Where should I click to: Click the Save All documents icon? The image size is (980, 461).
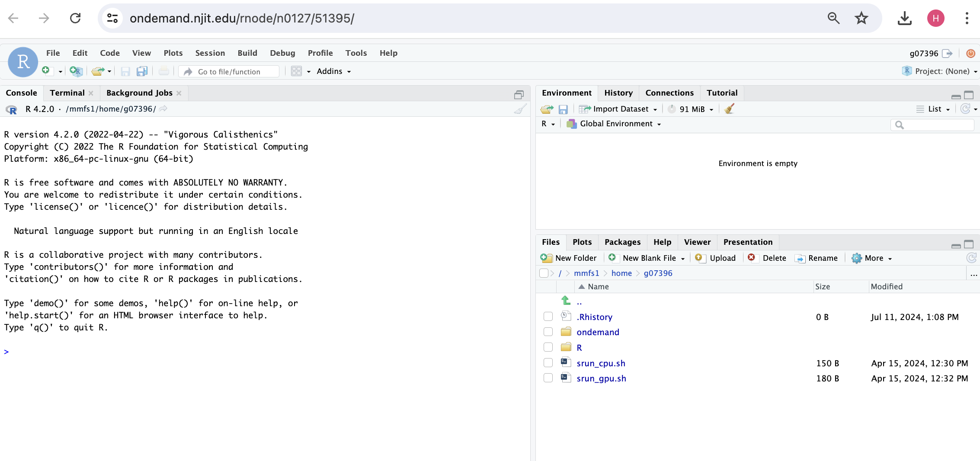pyautogui.click(x=142, y=71)
